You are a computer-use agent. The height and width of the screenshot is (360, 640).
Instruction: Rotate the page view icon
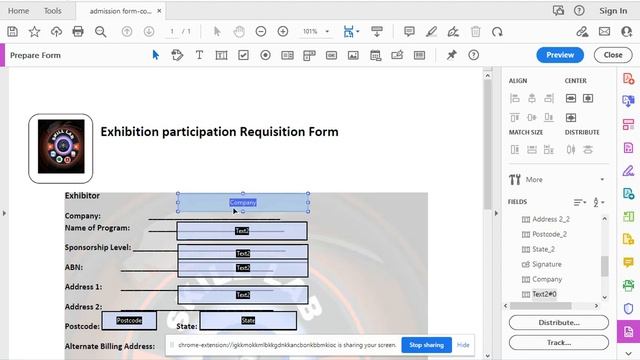pos(497,31)
